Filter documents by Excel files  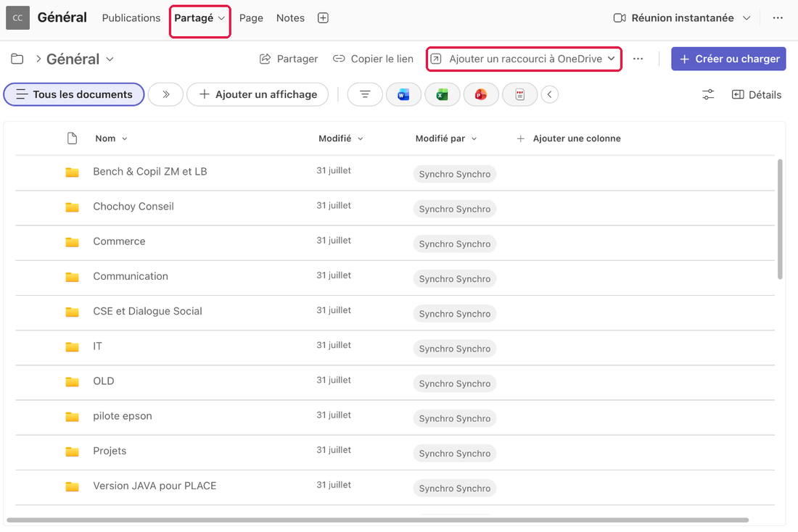click(x=443, y=95)
